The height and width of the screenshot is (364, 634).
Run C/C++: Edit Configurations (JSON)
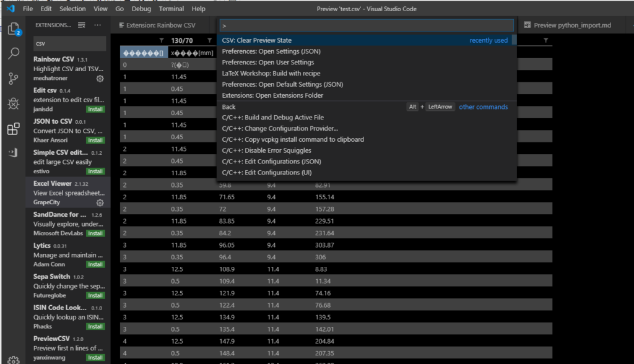tap(367, 162)
